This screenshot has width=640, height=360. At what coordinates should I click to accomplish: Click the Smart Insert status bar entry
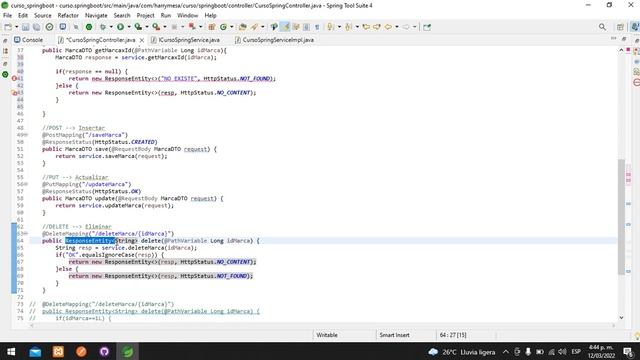(394, 335)
